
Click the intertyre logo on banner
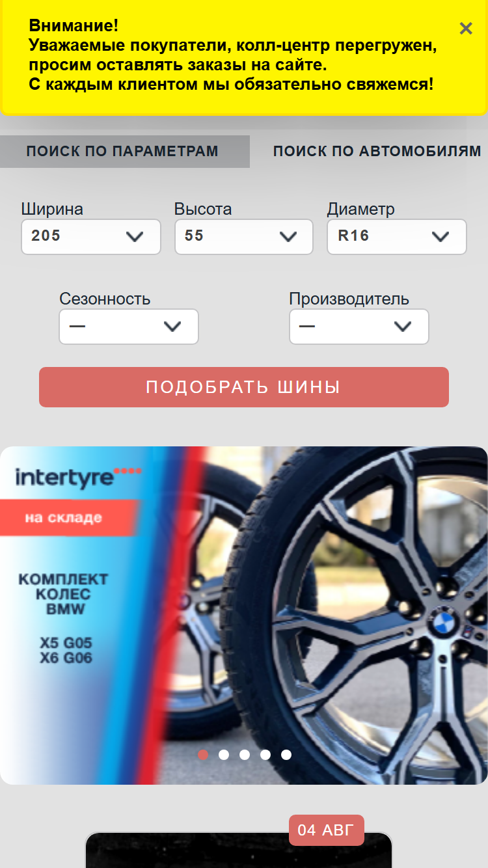click(x=78, y=477)
